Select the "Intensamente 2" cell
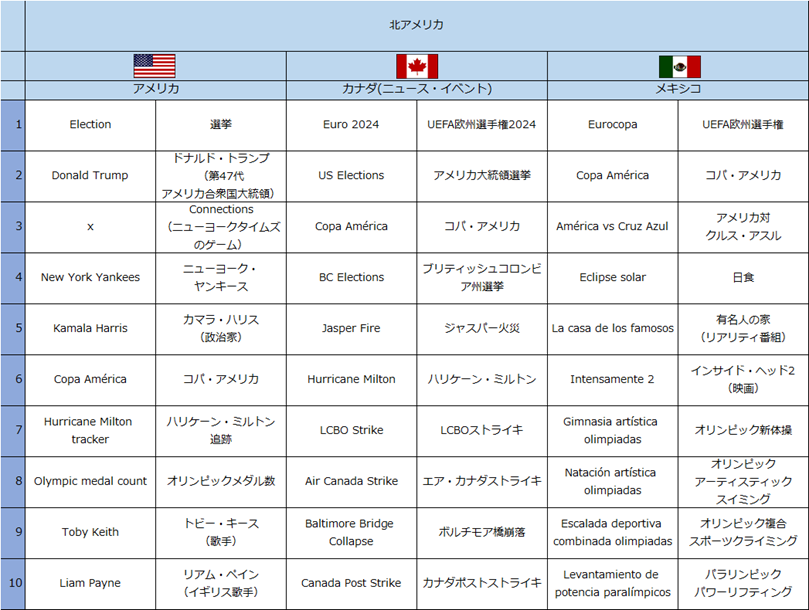The image size is (809, 610). (612, 379)
